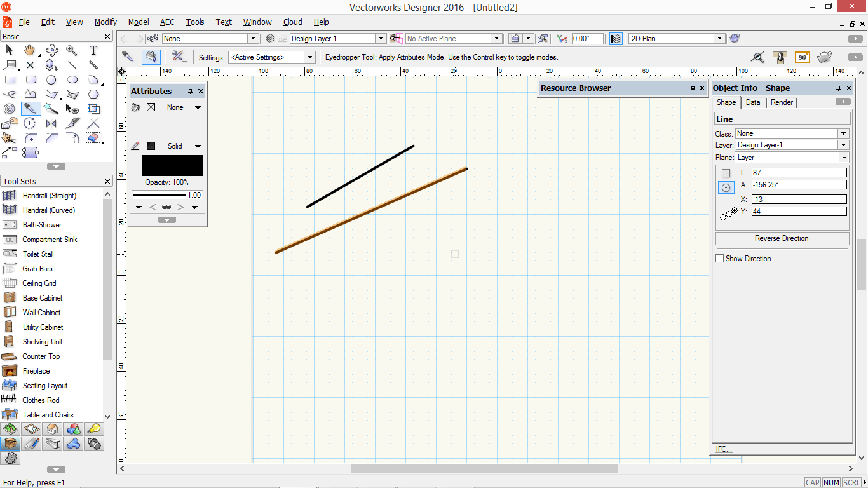Screen dimensions: 868x488
Task: Select the Mirror tool
Action: pos(51,123)
